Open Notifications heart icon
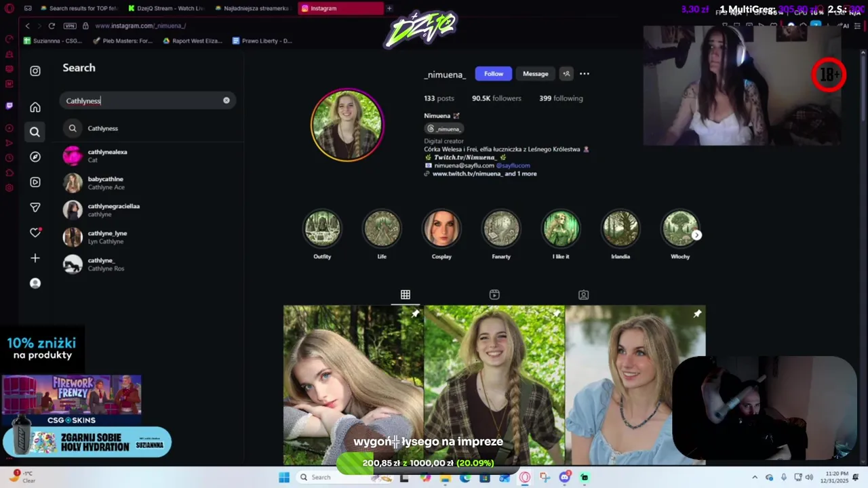Image resolution: width=868 pixels, height=488 pixels. point(35,232)
